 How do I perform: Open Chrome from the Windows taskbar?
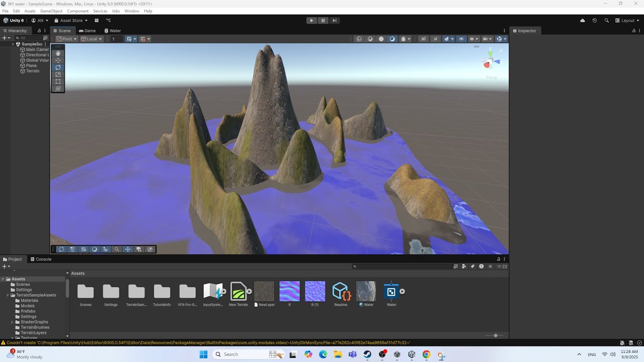tap(426, 354)
